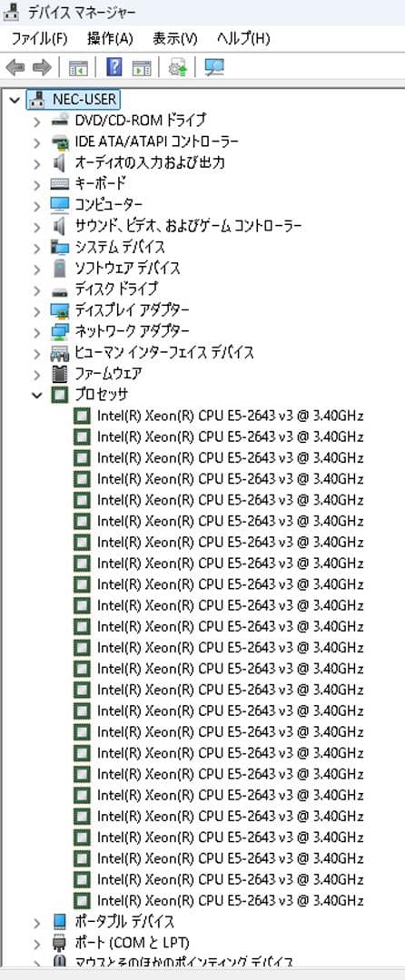Click the speaker icon beside オーディオの入力および出力
Image resolution: width=405 pixels, height=980 pixels.
[x=60, y=162]
